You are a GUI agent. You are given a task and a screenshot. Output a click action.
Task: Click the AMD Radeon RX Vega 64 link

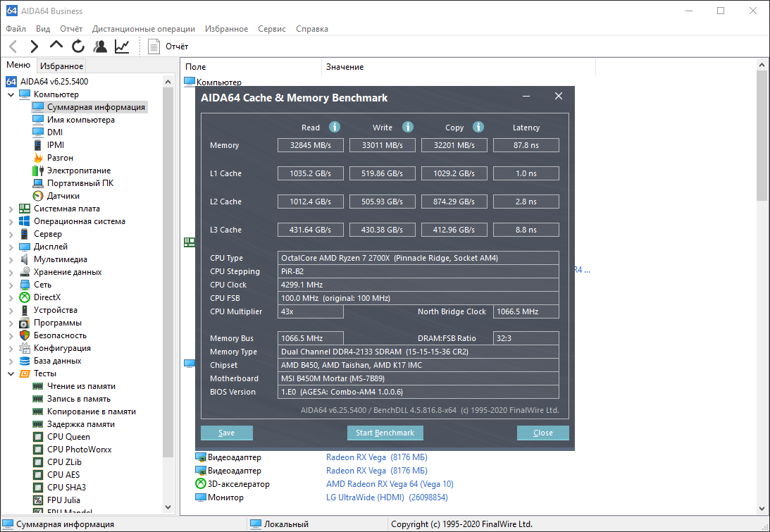click(390, 484)
